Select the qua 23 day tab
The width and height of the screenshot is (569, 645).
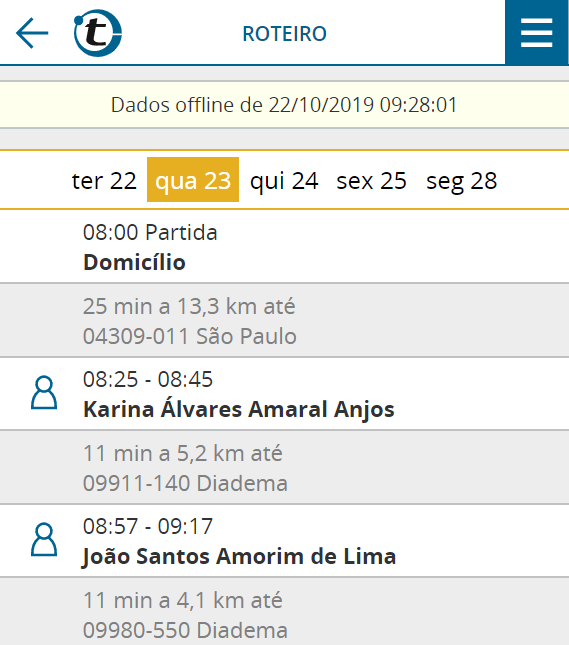coord(193,180)
